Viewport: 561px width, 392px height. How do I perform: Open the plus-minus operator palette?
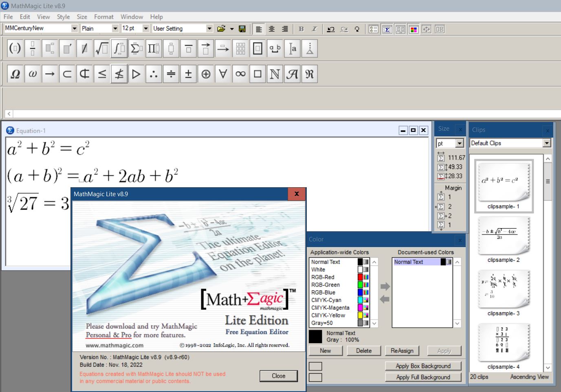(x=188, y=74)
